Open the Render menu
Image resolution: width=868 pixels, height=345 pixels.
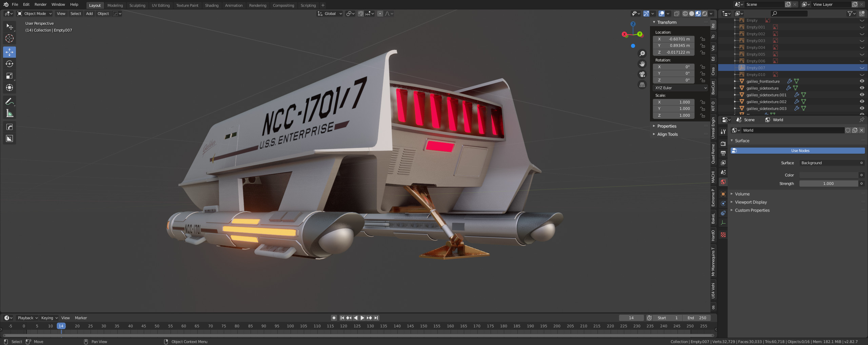(40, 4)
